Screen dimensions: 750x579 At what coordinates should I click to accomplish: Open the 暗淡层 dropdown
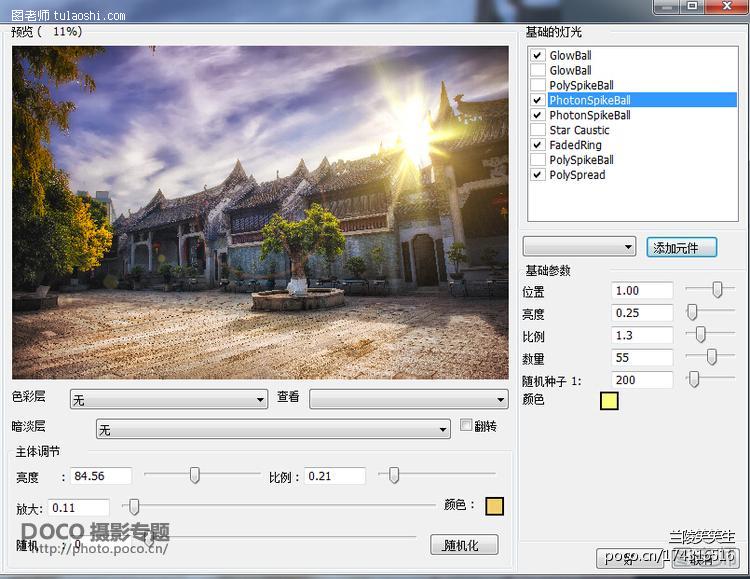coord(273,429)
